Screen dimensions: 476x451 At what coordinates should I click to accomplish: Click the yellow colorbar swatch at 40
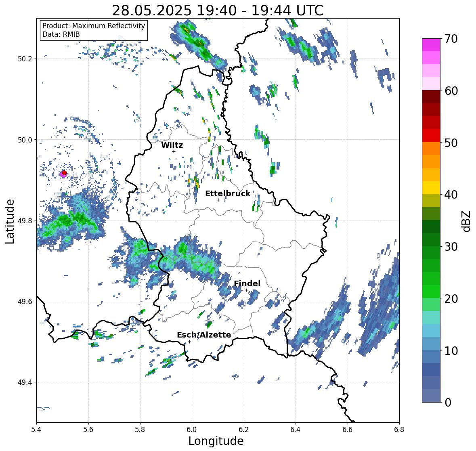pos(431,188)
